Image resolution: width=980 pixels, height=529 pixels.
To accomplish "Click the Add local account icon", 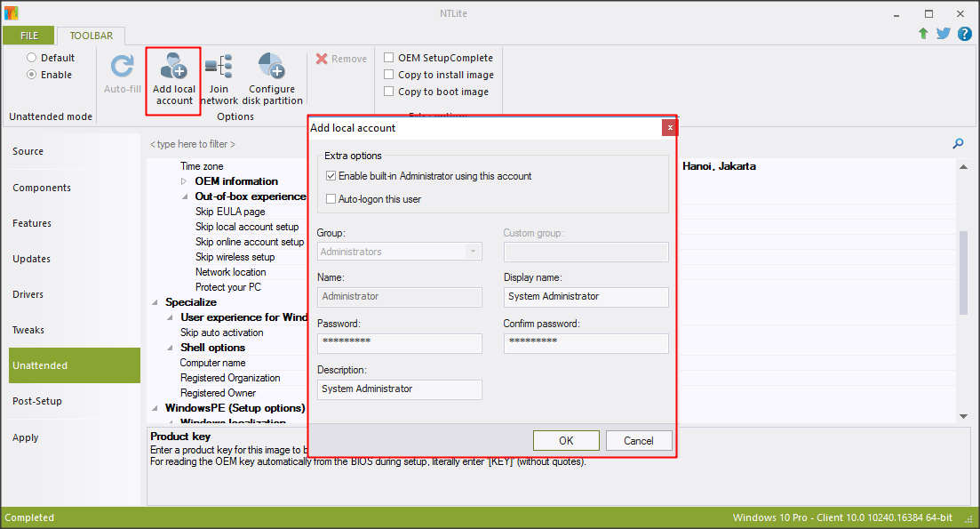I will click(173, 68).
